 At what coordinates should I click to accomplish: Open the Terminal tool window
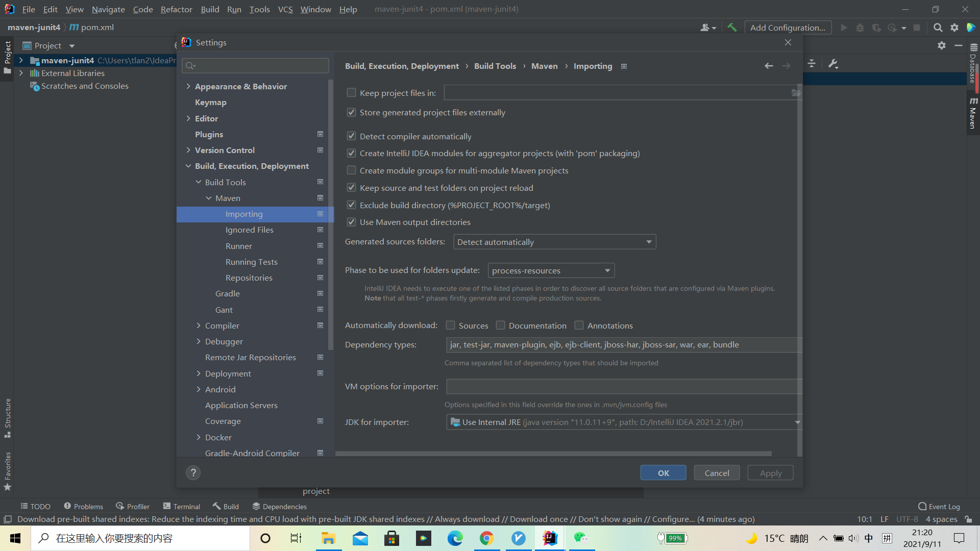point(181,507)
